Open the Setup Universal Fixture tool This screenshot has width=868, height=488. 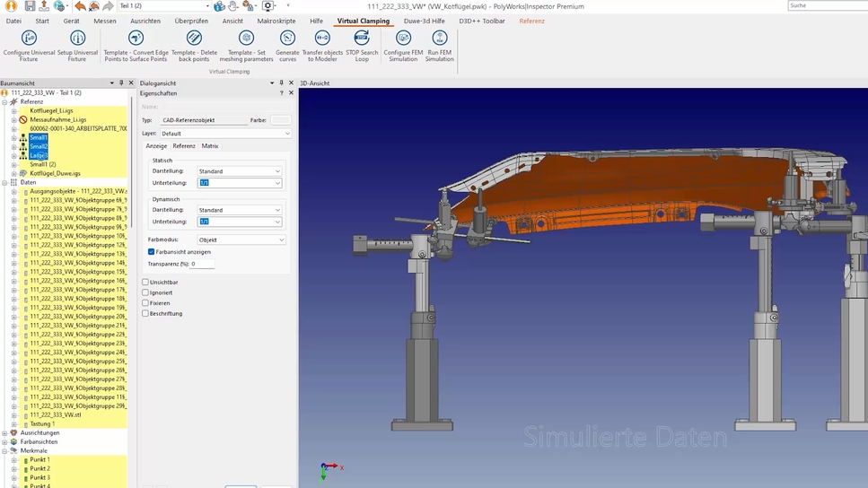pyautogui.click(x=77, y=39)
